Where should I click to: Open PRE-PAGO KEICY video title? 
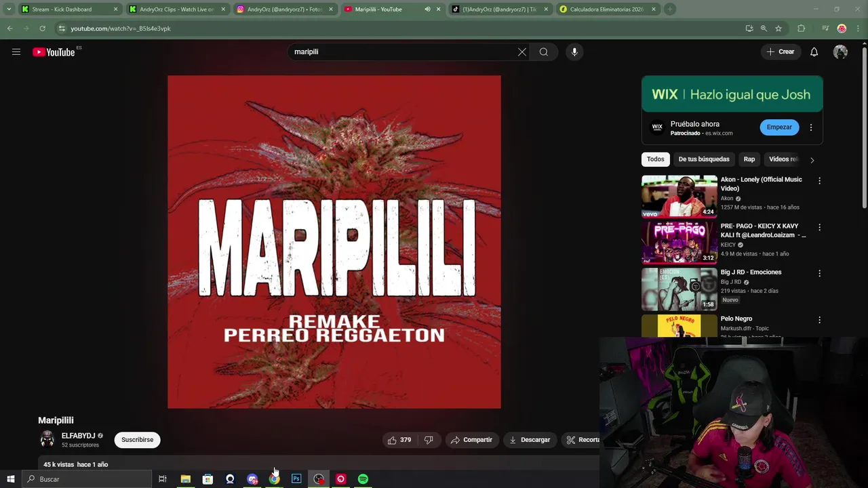764,230
